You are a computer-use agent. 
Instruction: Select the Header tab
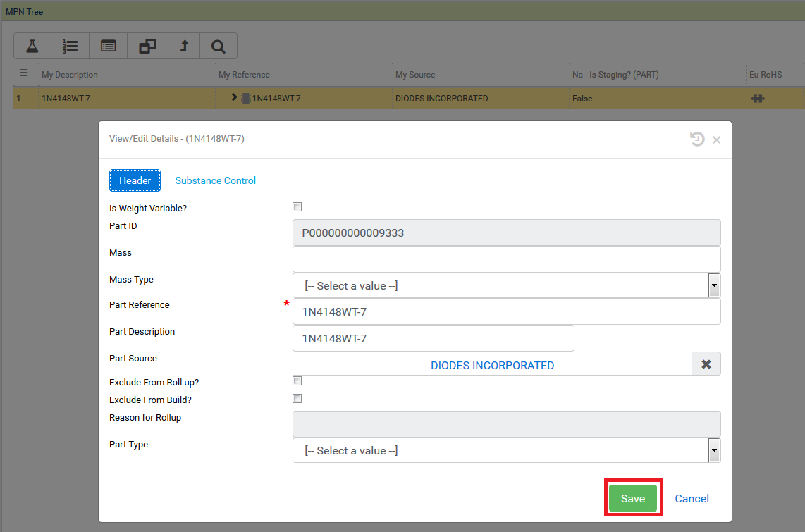coord(135,180)
